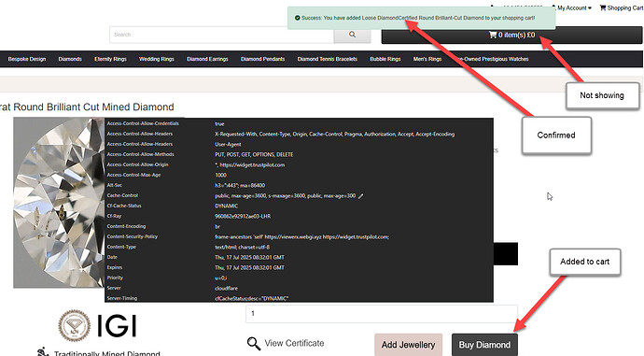Select the Access-Control-Allow-Methods value
The height and width of the screenshot is (356, 644).
(254, 154)
